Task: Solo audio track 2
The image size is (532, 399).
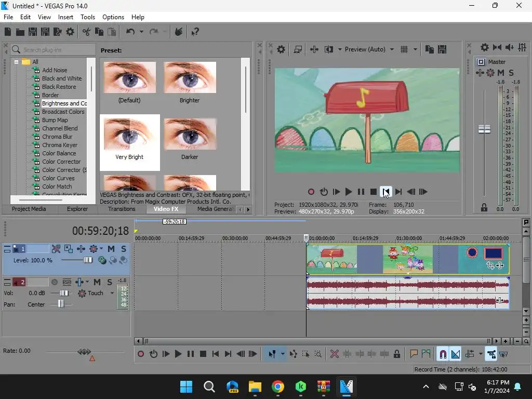Action: tap(110, 282)
